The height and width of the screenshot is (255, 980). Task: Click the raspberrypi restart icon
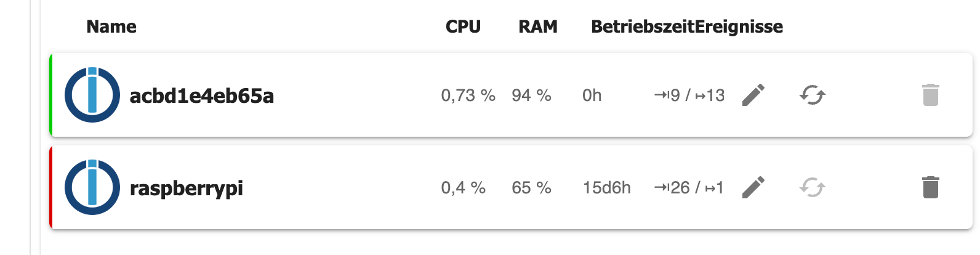click(813, 187)
